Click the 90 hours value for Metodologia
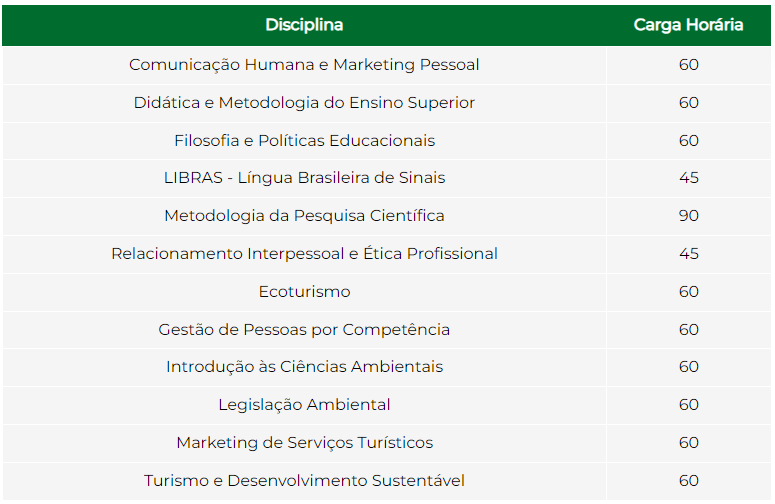The height and width of the screenshot is (504, 775). coord(689,216)
